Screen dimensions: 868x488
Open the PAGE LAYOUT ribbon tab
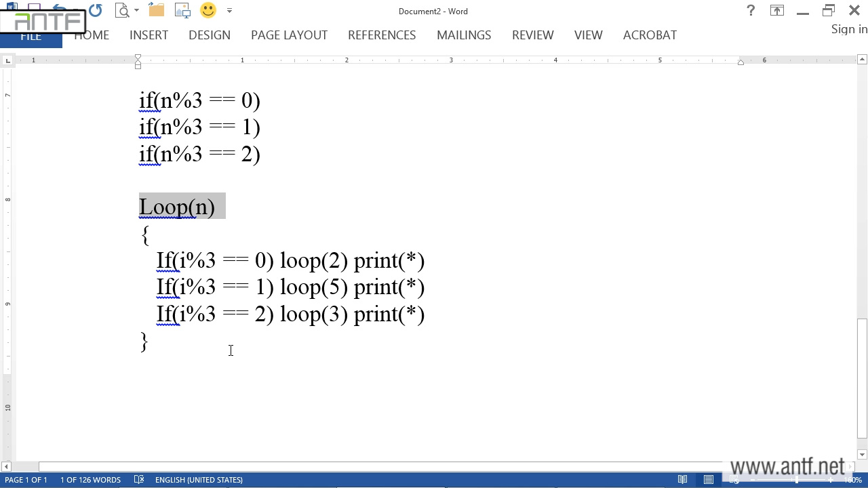[x=289, y=35]
